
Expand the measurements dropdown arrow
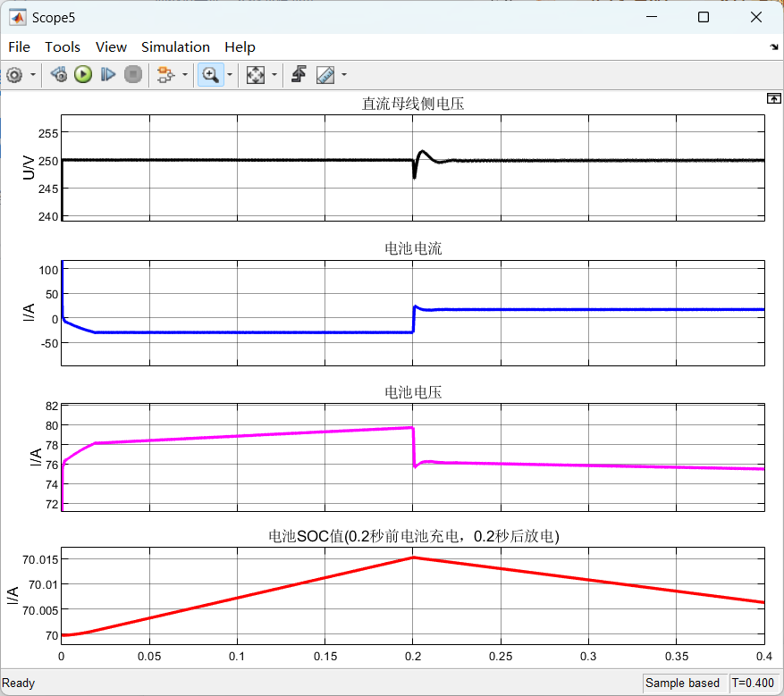pyautogui.click(x=344, y=75)
